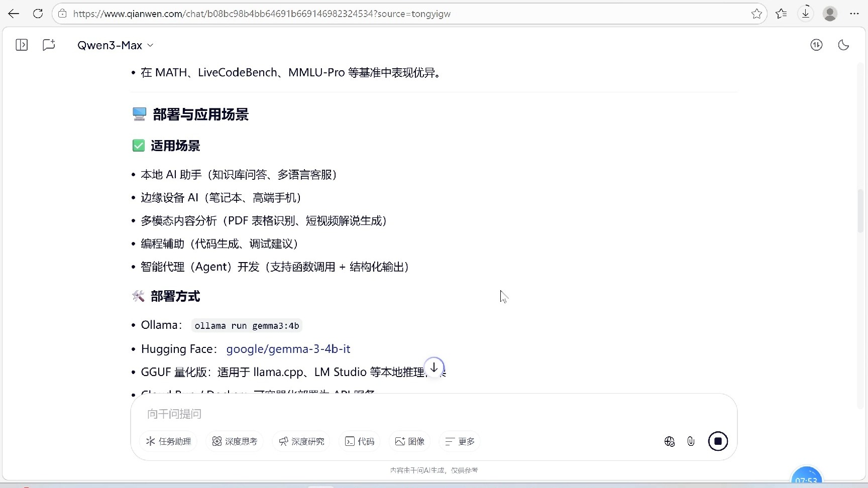Enable 深度研究 deep research mode
Image resolution: width=868 pixels, height=488 pixels.
[301, 441]
